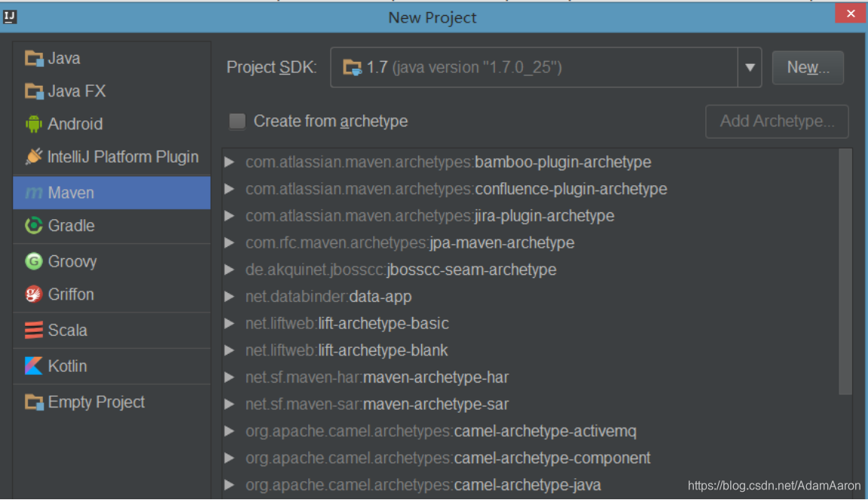868x500 pixels.
Task: Select lift-archetype-basic row text
Action: (347, 324)
